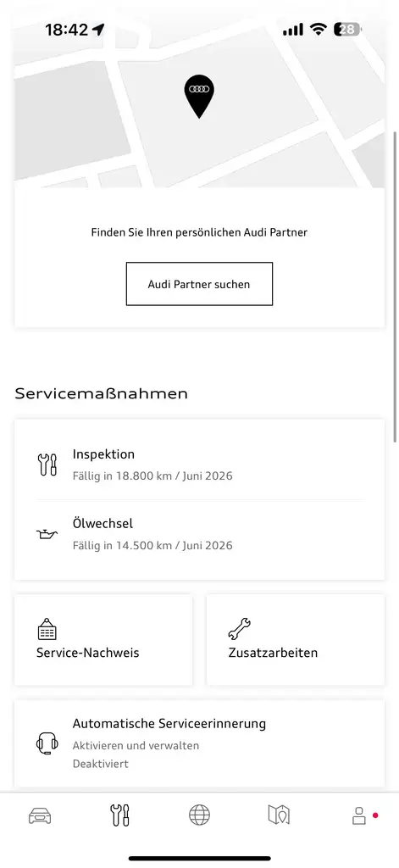Tap the map preview area
This screenshot has height=868, width=399.
[199, 94]
